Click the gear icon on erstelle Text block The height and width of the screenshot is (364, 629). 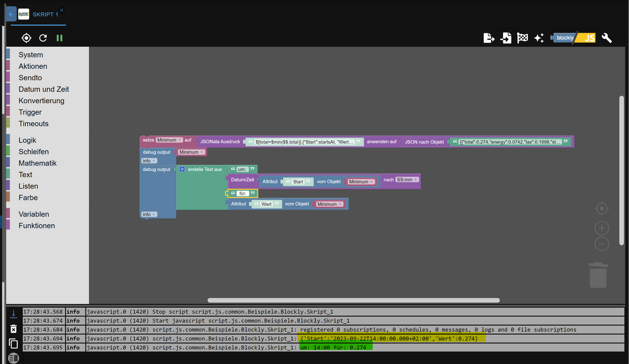(x=182, y=170)
